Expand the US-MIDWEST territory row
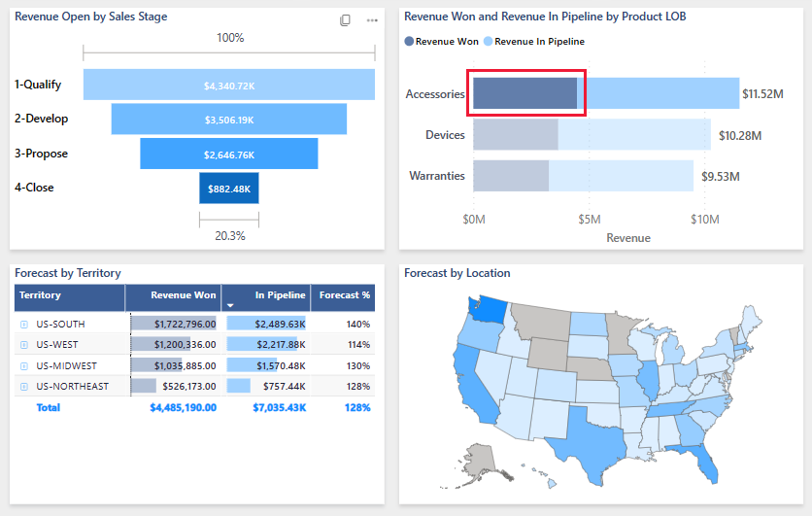Image resolution: width=812 pixels, height=516 pixels. click(24, 365)
